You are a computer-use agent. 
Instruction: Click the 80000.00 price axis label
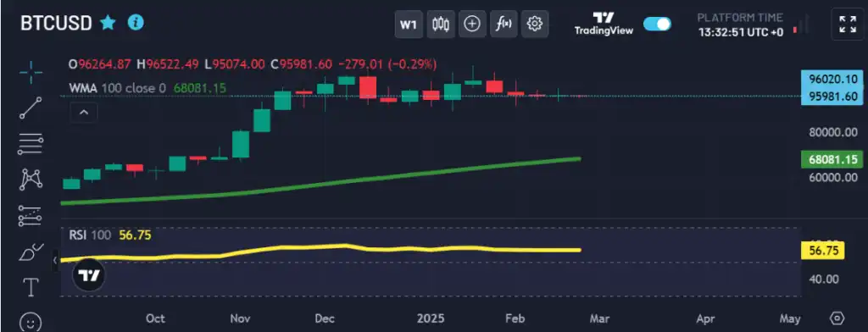[832, 132]
